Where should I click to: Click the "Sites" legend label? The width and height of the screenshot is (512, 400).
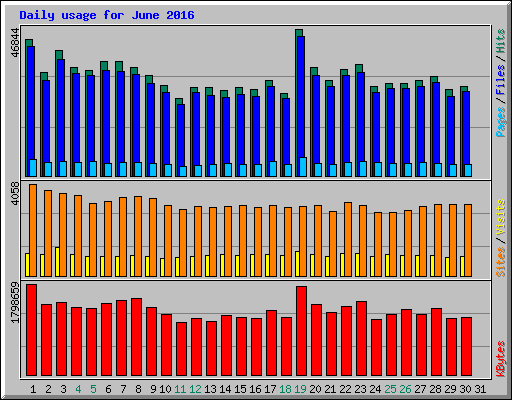point(500,262)
